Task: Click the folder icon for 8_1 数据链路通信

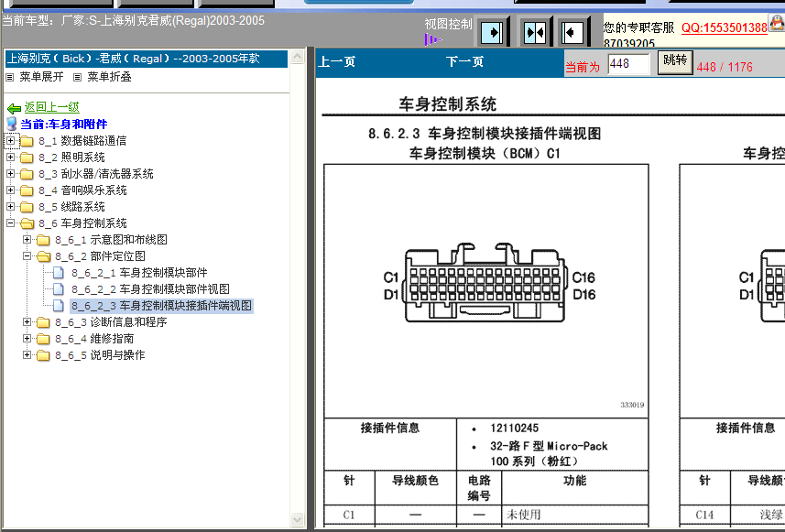Action: click(x=27, y=141)
